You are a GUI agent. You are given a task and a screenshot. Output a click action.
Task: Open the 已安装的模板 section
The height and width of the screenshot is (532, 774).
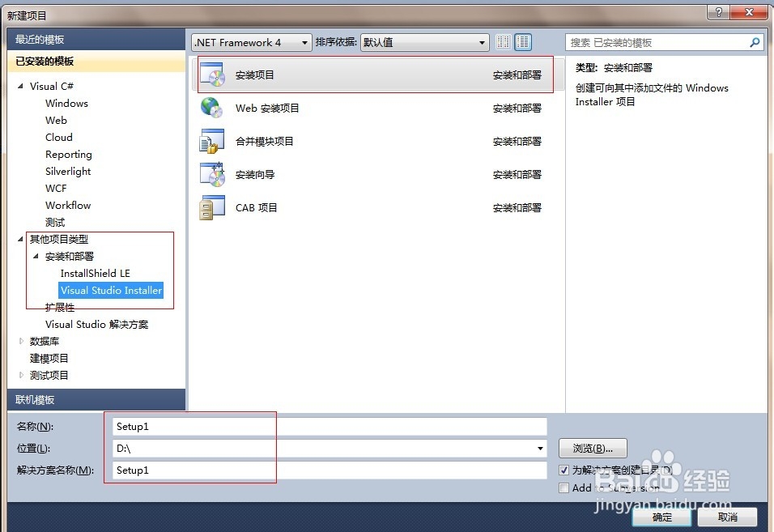[x=96, y=62]
